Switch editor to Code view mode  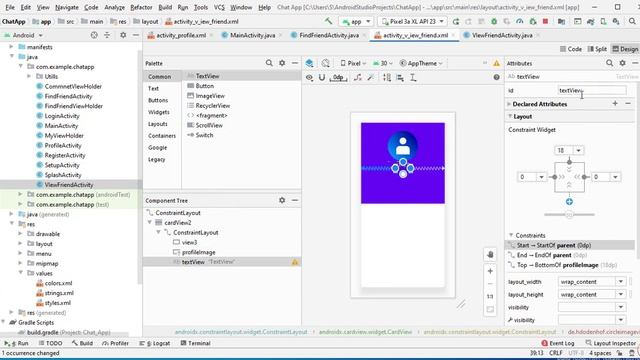tap(571, 49)
